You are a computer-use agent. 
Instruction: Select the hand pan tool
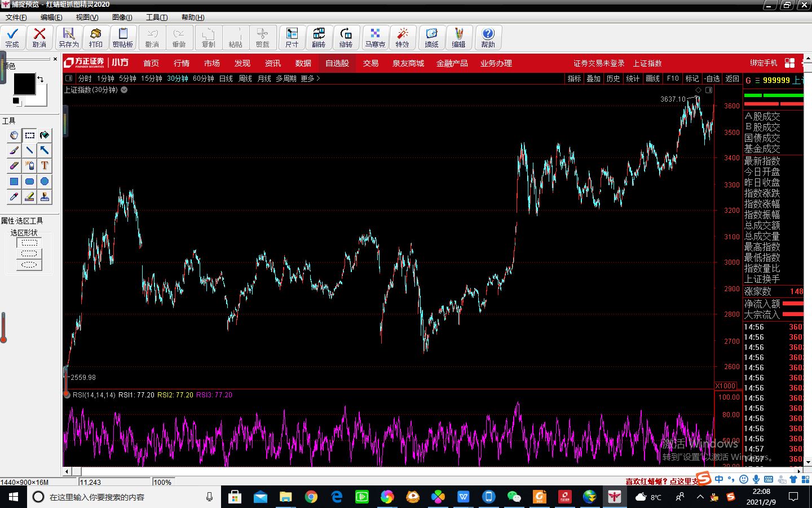coord(14,135)
